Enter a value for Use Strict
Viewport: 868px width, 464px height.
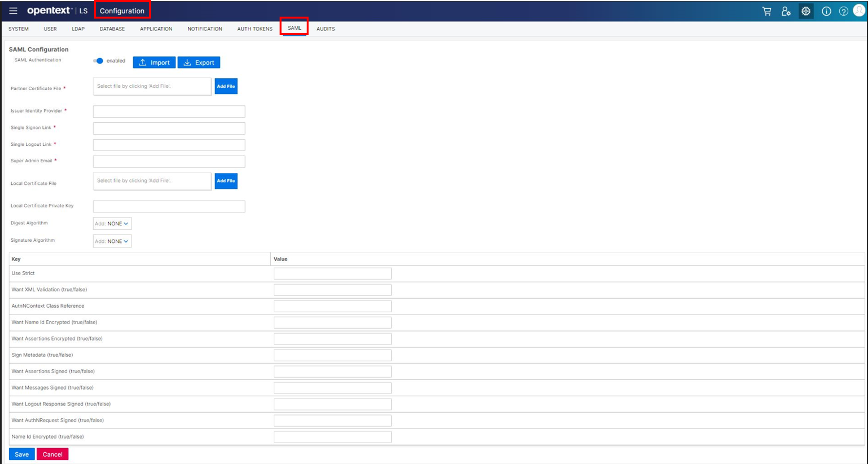click(332, 273)
